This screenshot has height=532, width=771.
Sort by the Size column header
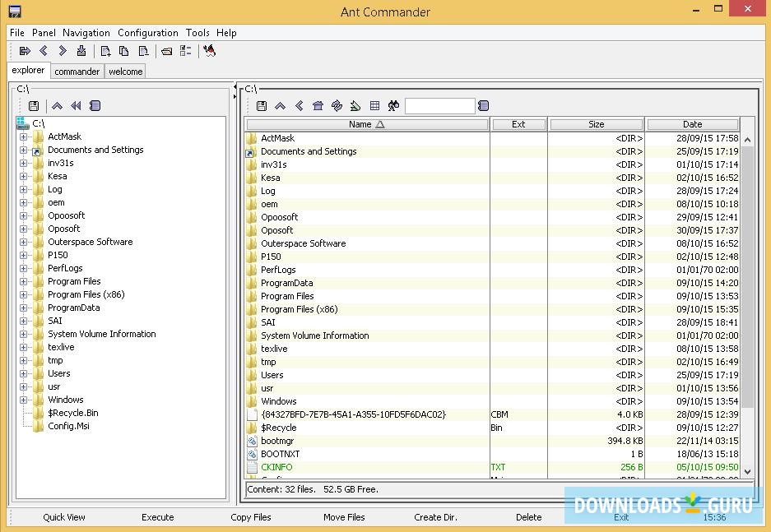click(596, 125)
